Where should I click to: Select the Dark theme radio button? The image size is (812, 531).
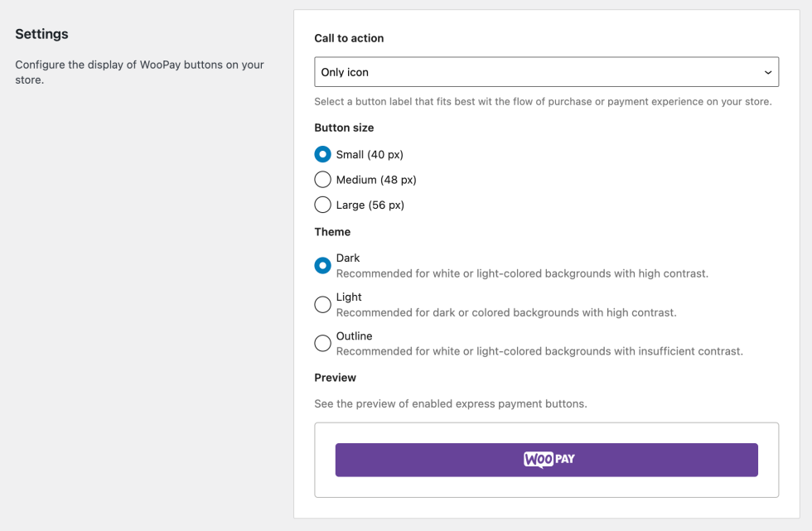pyautogui.click(x=323, y=266)
